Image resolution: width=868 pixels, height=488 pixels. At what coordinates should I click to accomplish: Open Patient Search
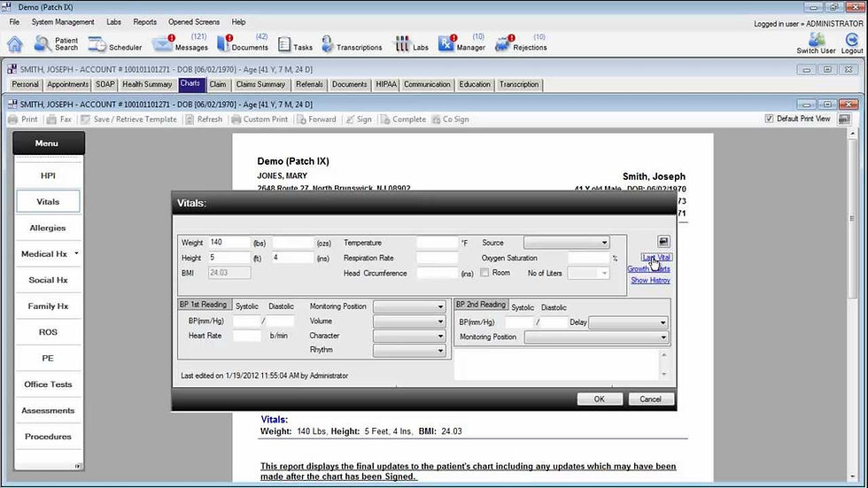(x=56, y=43)
